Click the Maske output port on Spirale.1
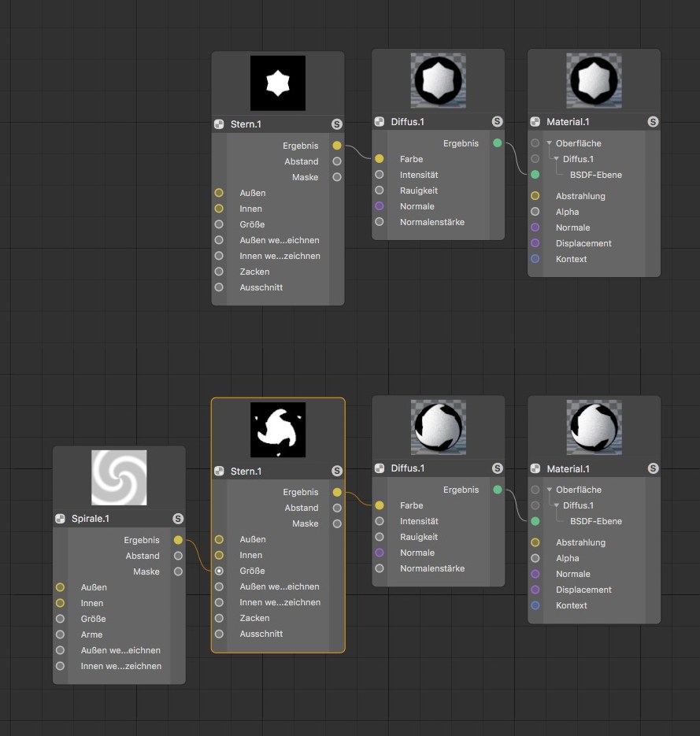The height and width of the screenshot is (736, 700). (178, 571)
